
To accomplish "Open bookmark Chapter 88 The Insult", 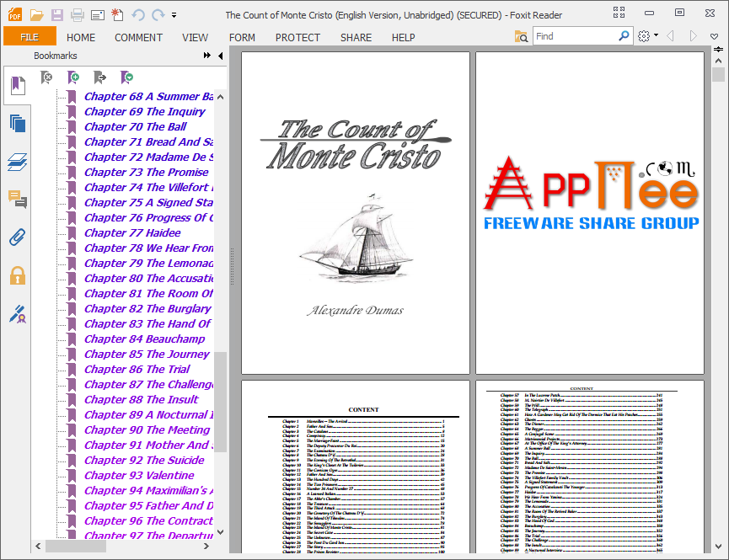I will (x=142, y=400).
